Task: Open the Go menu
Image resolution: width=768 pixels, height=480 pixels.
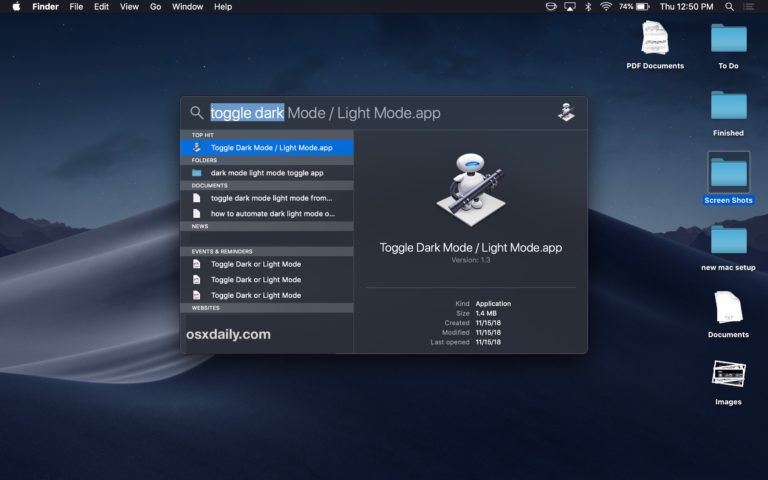Action: pos(155,7)
